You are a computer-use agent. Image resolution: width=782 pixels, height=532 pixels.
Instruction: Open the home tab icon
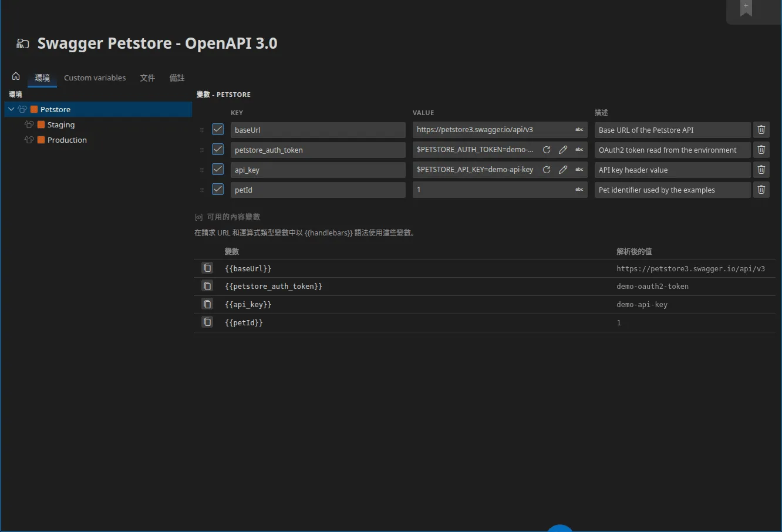16,76
